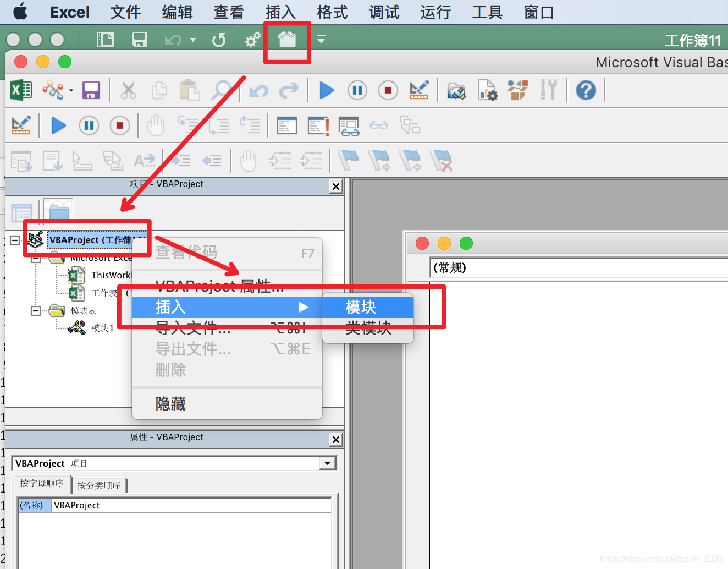Open the Properties Window icon

[x=488, y=90]
